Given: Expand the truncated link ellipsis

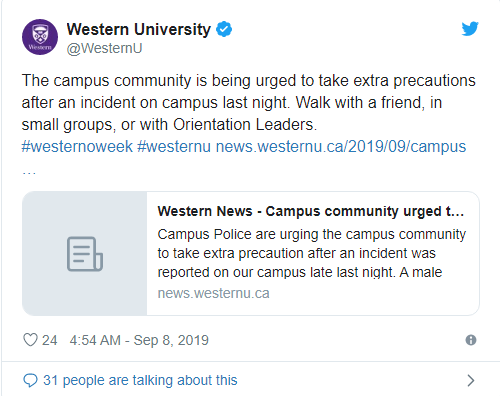Looking at the screenshot, I should [29, 173].
